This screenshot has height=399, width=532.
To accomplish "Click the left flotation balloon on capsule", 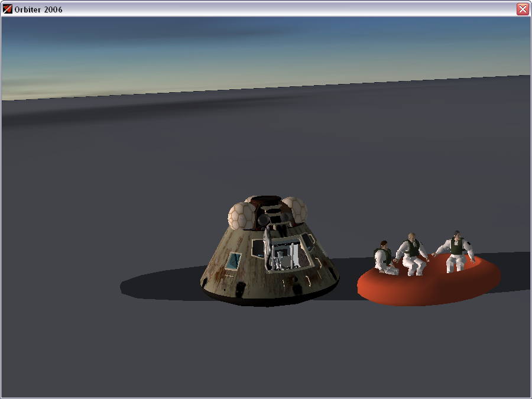I will click(241, 216).
